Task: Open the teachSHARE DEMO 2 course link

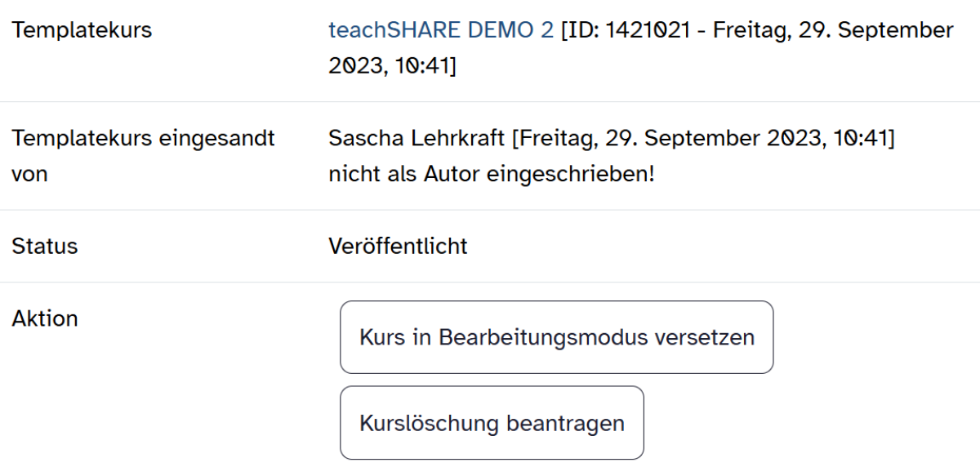Action: [x=441, y=31]
